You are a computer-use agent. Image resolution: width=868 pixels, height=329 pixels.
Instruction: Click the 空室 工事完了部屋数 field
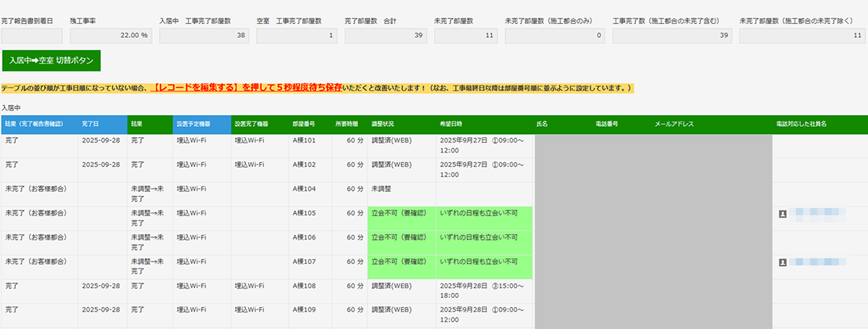pyautogui.click(x=297, y=35)
